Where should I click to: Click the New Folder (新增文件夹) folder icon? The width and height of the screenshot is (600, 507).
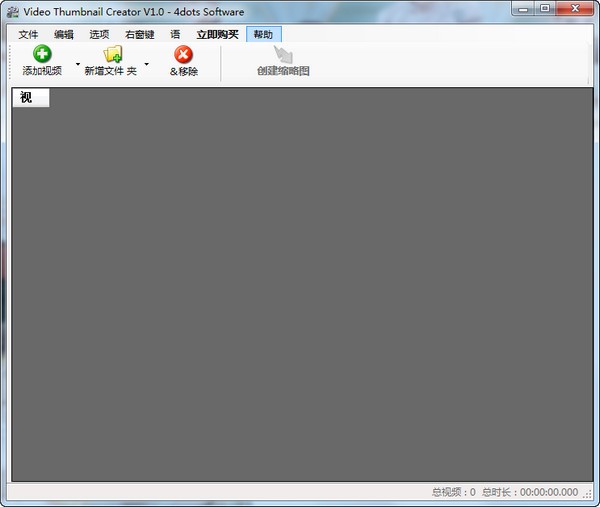113,54
